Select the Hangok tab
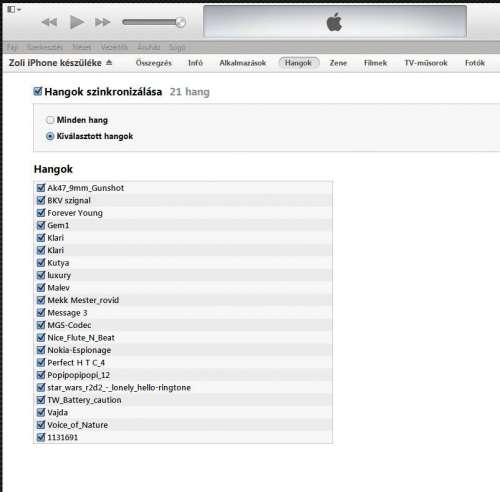 click(299, 63)
